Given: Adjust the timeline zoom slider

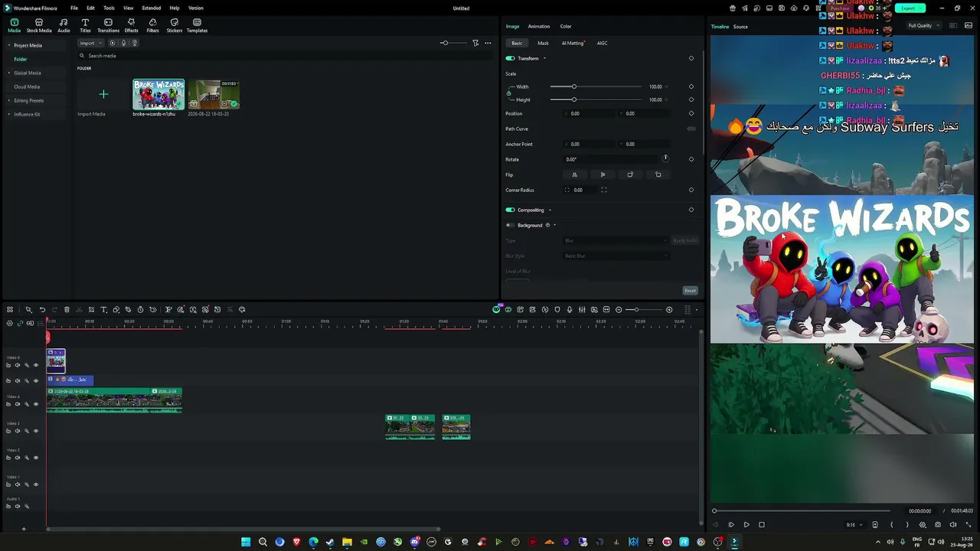Looking at the screenshot, I should (643, 310).
